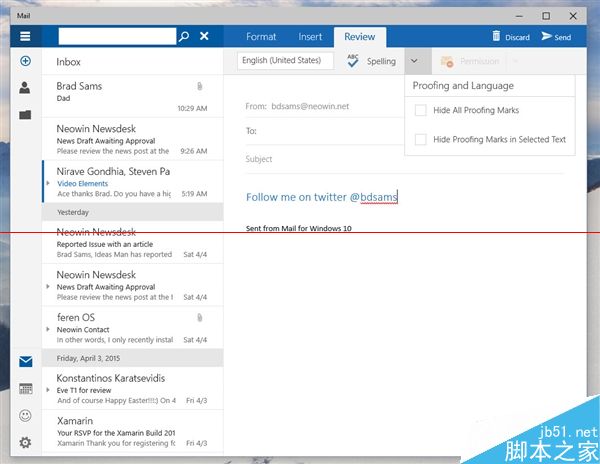Minimize the Mail window

click(519, 16)
